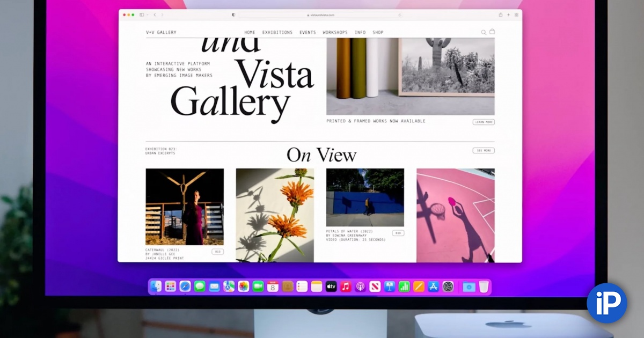The width and height of the screenshot is (644, 338).
Task: Click the V+V GALLERY site logo
Action: (161, 32)
